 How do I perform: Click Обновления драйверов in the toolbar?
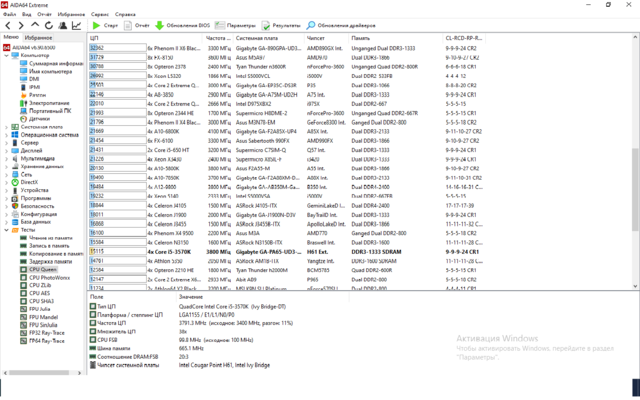click(x=341, y=25)
